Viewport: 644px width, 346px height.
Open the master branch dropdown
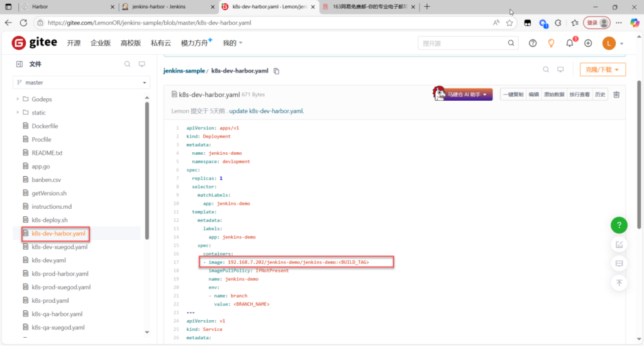coord(82,82)
